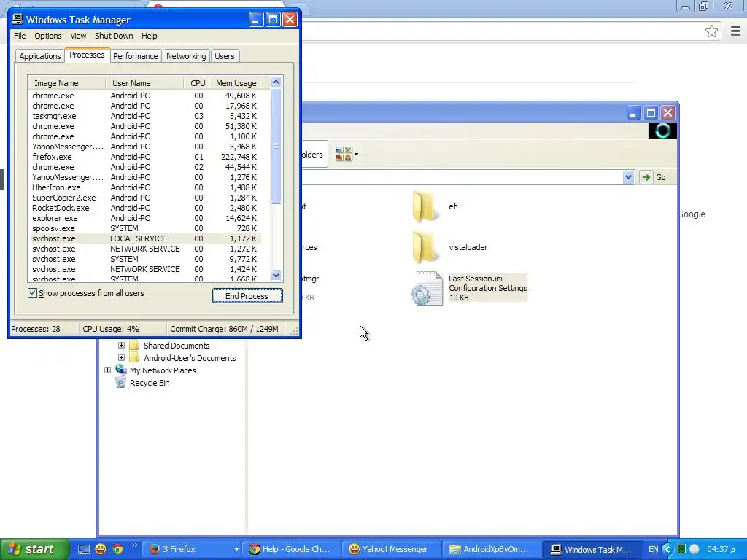Open the vistaloader folder icon
Image resolution: width=747 pixels, height=560 pixels.
point(425,248)
